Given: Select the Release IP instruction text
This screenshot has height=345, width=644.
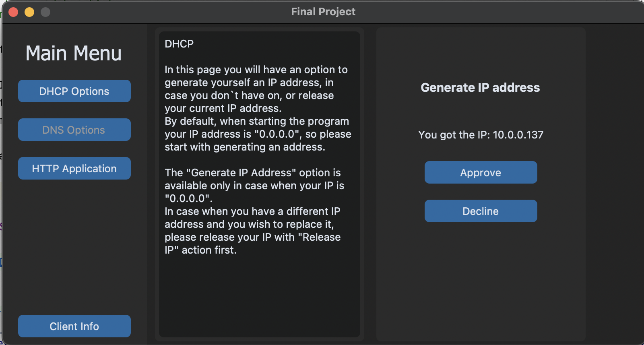Looking at the screenshot, I should click(252, 238).
